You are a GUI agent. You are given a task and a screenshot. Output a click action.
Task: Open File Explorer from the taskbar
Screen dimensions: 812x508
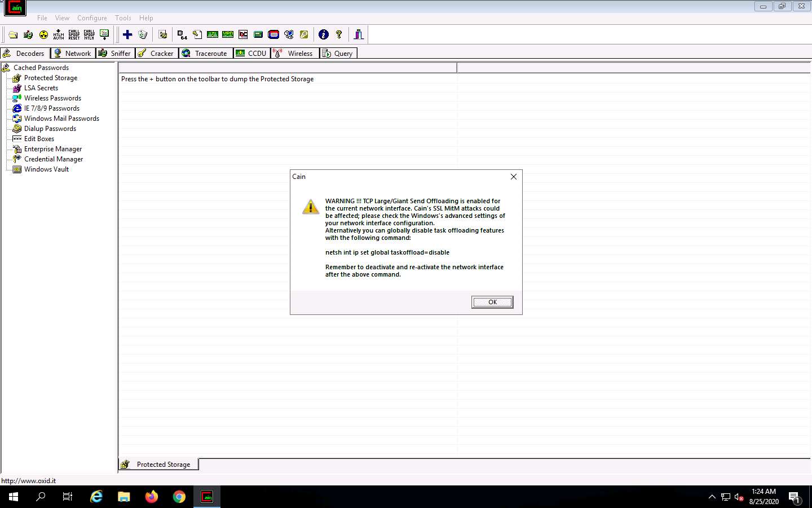click(x=124, y=497)
